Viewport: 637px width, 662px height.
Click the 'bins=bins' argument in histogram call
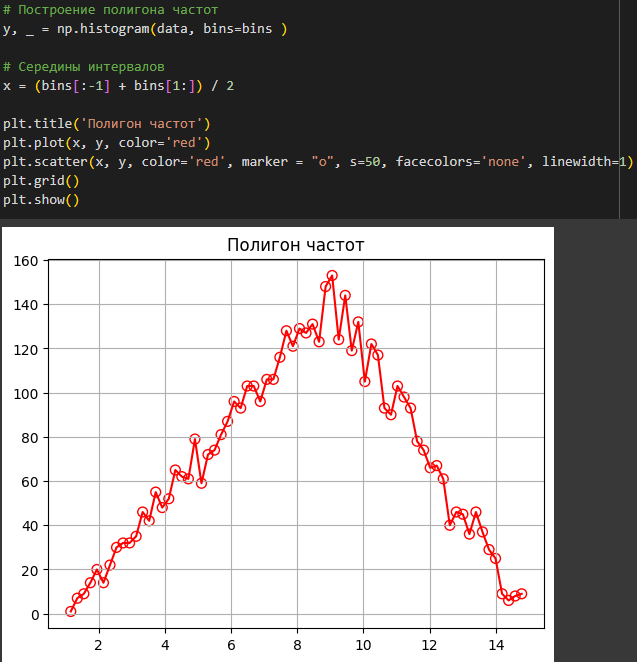(x=238, y=29)
